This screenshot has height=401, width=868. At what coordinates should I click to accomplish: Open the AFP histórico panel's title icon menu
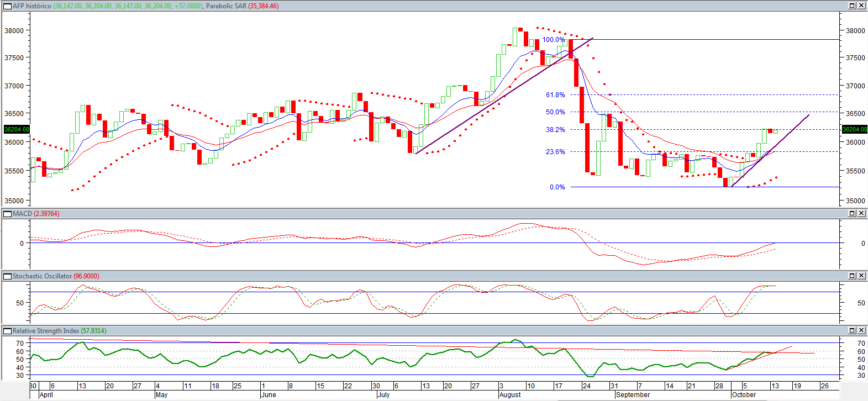pyautogui.click(x=8, y=6)
